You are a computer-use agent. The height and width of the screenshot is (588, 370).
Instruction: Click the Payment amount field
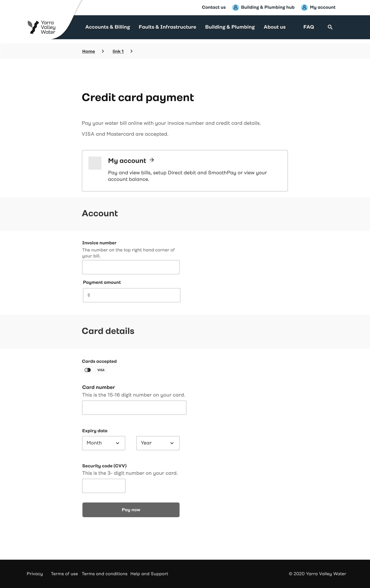tap(132, 295)
